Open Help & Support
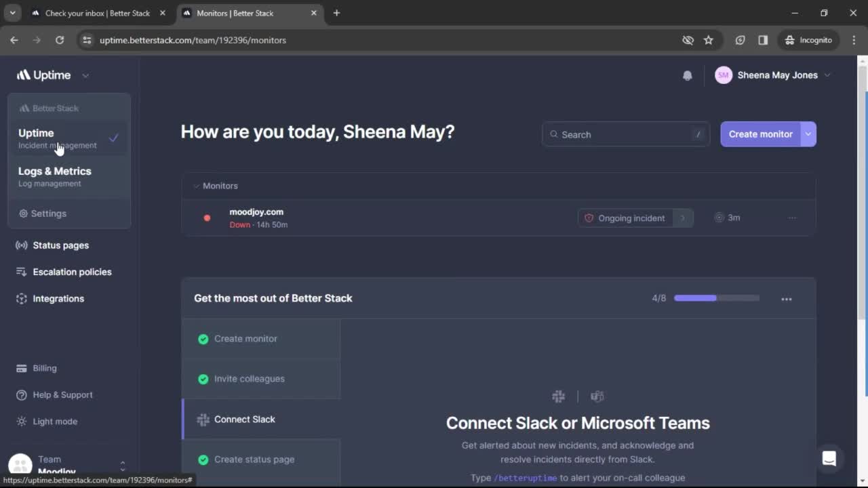The height and width of the screenshot is (488, 868). (x=62, y=394)
